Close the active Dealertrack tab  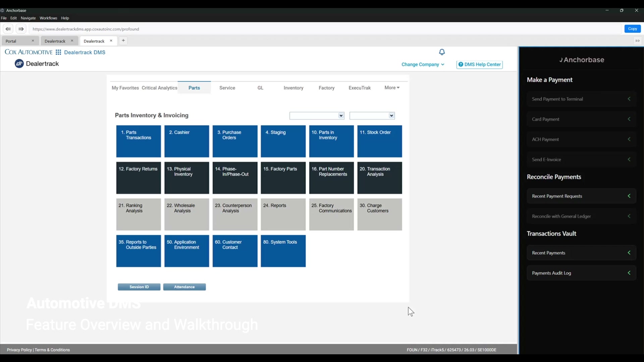(111, 41)
